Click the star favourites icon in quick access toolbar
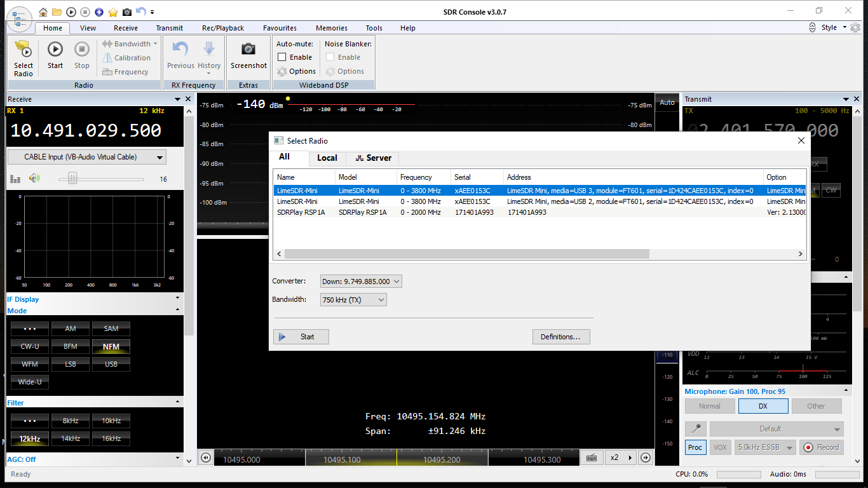Viewport: 868px width, 488px height. tap(113, 11)
